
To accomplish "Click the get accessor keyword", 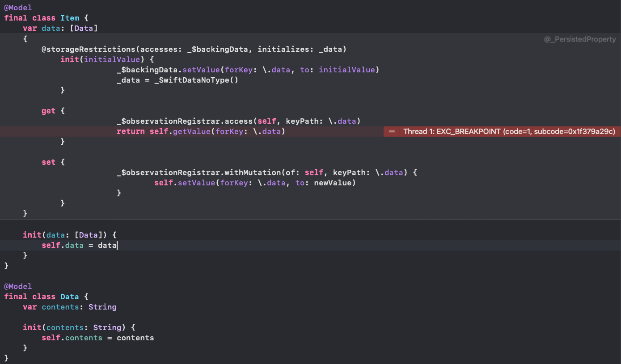I will tap(48, 111).
